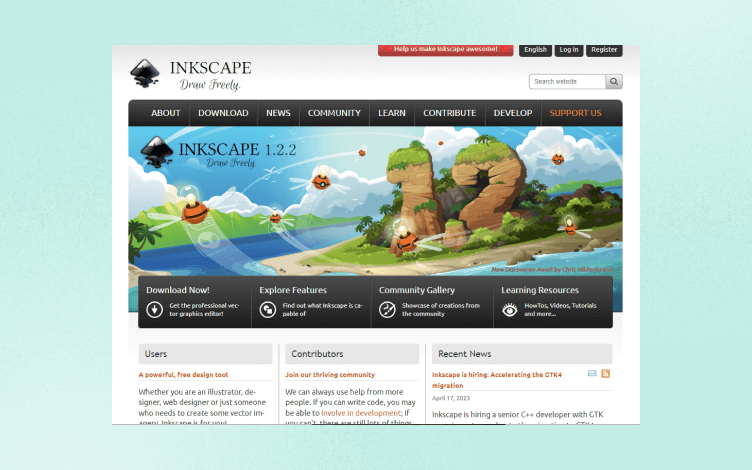Click the Inkscape logo in the header
Viewport: 752px width, 470px height.
click(x=145, y=74)
